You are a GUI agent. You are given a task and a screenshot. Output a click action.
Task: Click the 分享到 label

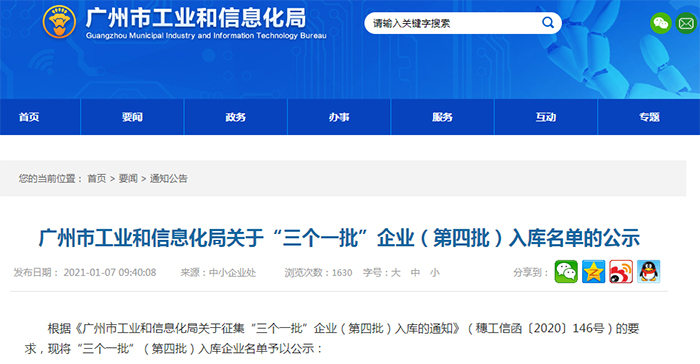[x=531, y=272]
